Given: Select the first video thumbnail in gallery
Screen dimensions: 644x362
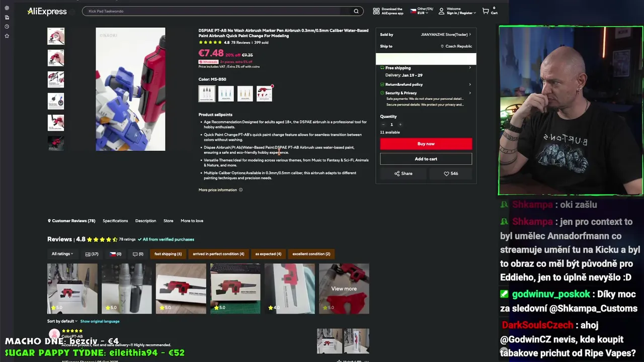Looking at the screenshot, I should [x=56, y=36].
